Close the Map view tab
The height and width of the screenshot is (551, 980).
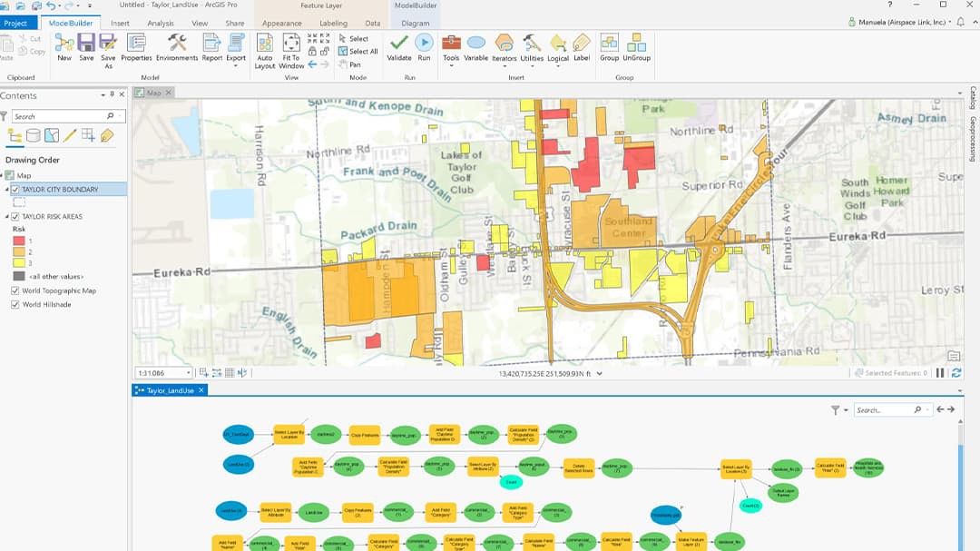click(x=168, y=93)
